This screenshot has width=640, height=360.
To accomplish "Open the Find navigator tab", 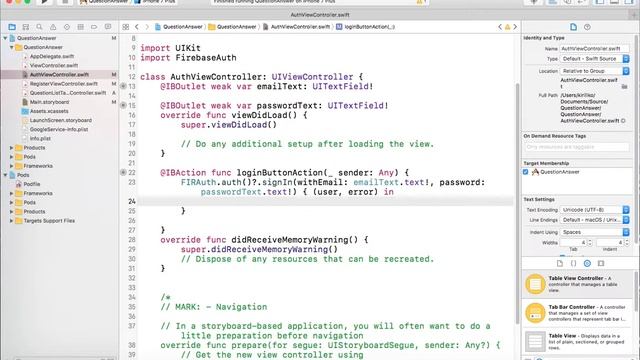I will pyautogui.click(x=39, y=27).
